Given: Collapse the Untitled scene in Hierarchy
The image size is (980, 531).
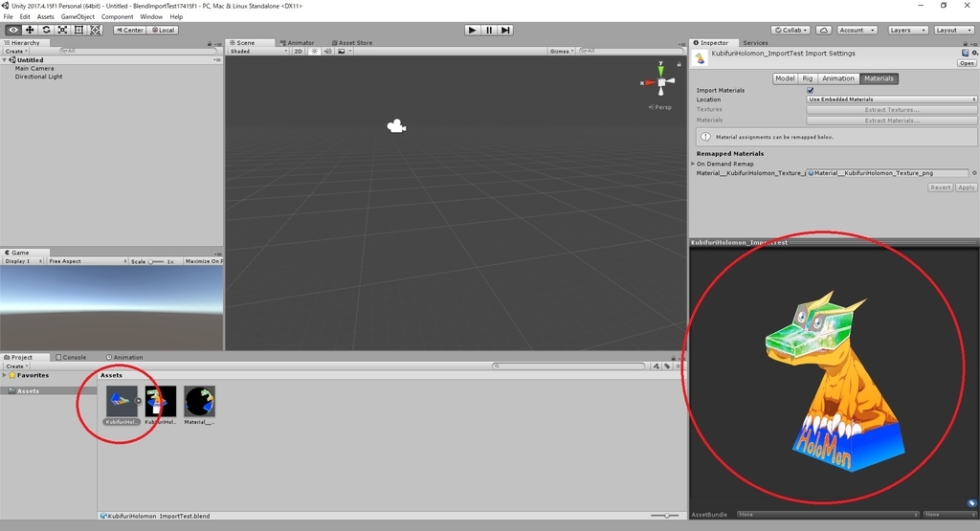Looking at the screenshot, I should (x=5, y=60).
